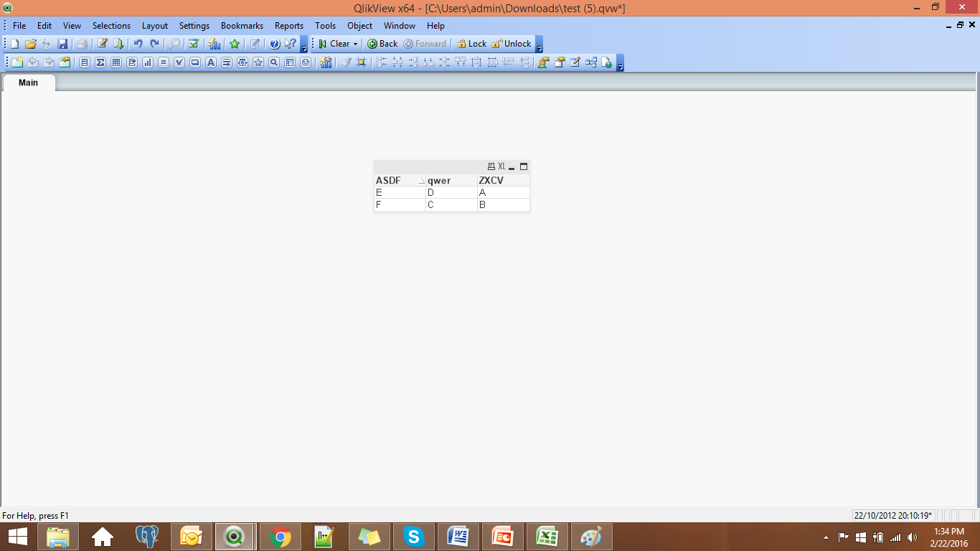The height and width of the screenshot is (551, 980).
Task: Create Multi Box icon
Action: tap(132, 62)
